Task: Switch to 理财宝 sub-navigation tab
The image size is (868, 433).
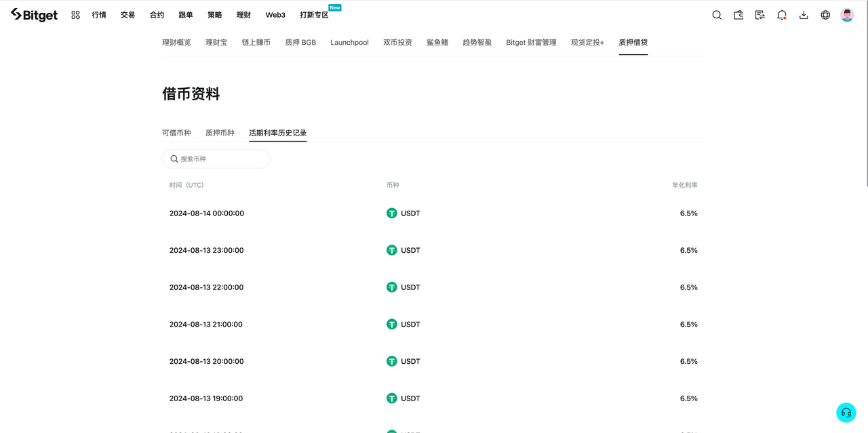Action: pyautogui.click(x=216, y=42)
